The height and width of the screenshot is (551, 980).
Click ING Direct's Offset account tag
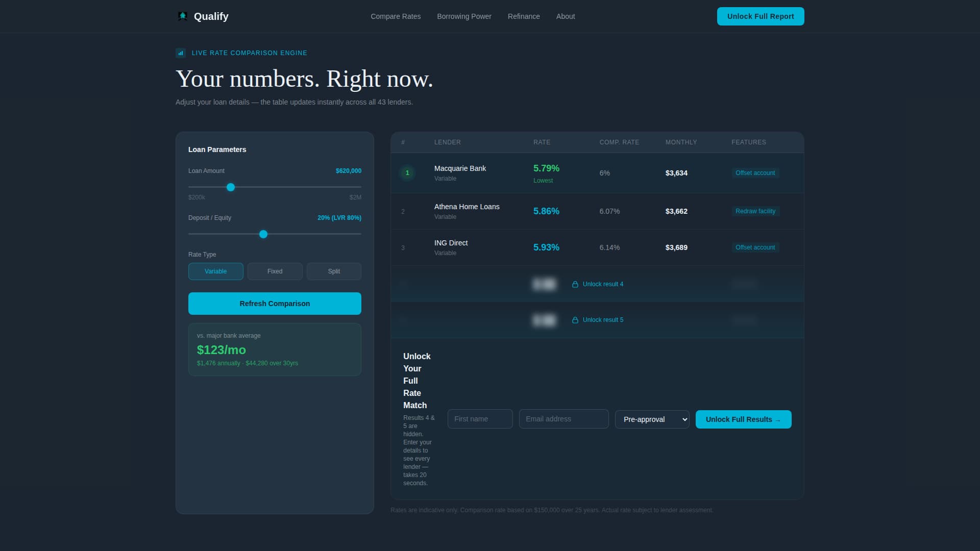pyautogui.click(x=755, y=247)
